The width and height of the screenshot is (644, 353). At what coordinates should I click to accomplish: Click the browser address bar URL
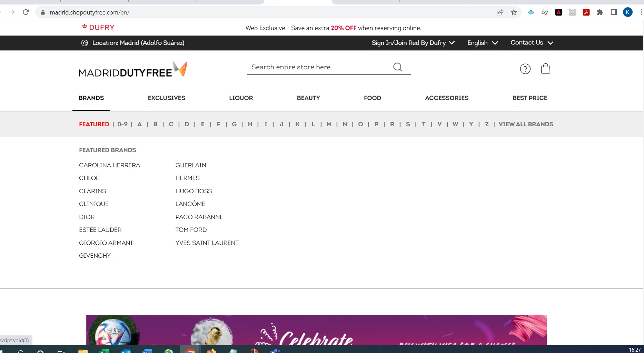coord(90,12)
